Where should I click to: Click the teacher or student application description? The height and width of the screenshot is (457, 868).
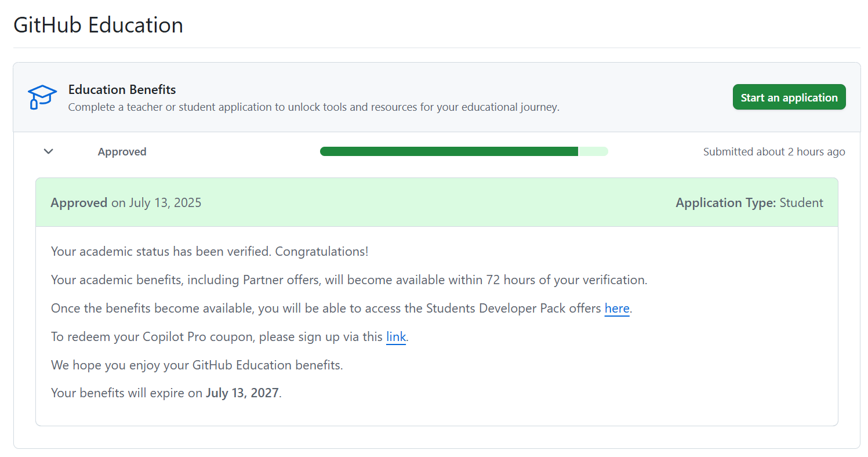[x=314, y=107]
